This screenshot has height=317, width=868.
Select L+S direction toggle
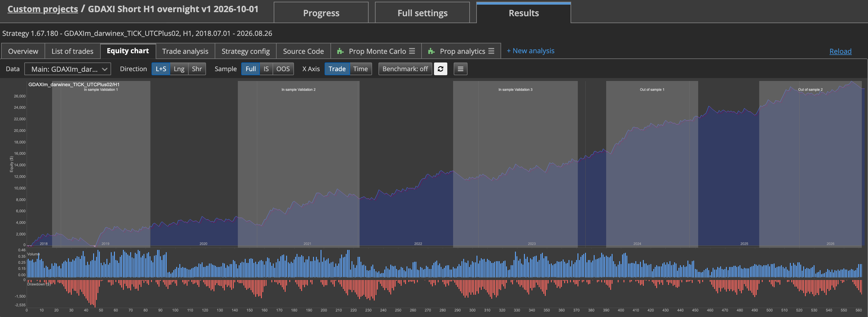pyautogui.click(x=161, y=69)
